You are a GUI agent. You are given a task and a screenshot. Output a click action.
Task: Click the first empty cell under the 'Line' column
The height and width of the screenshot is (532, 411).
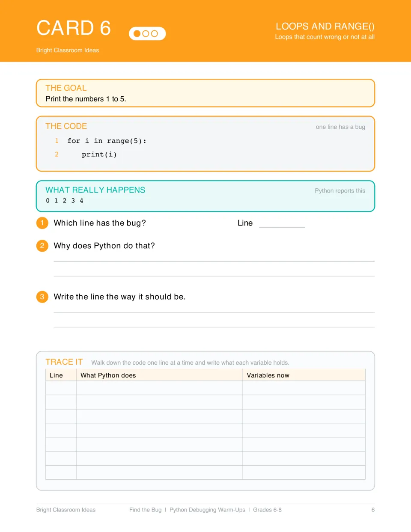61,388
